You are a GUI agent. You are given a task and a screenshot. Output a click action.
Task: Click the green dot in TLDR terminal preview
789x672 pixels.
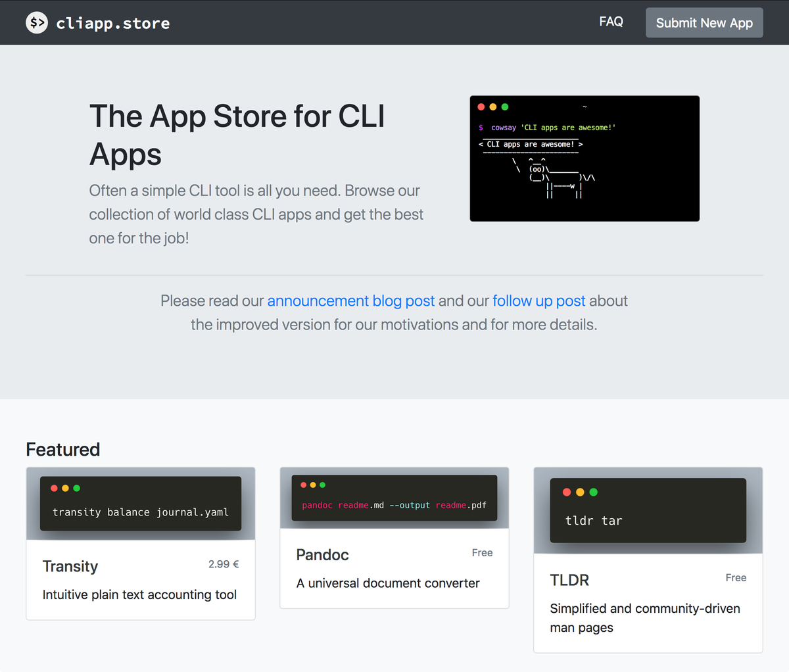594,492
